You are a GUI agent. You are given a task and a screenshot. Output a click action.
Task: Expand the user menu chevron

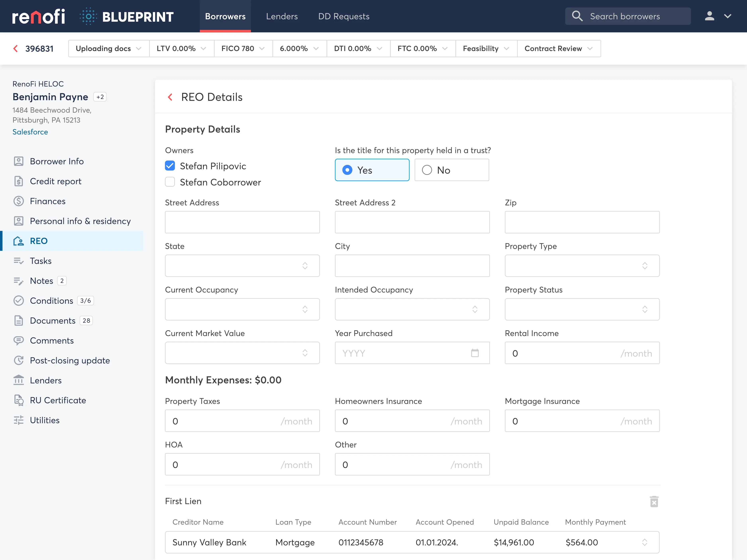[728, 16]
